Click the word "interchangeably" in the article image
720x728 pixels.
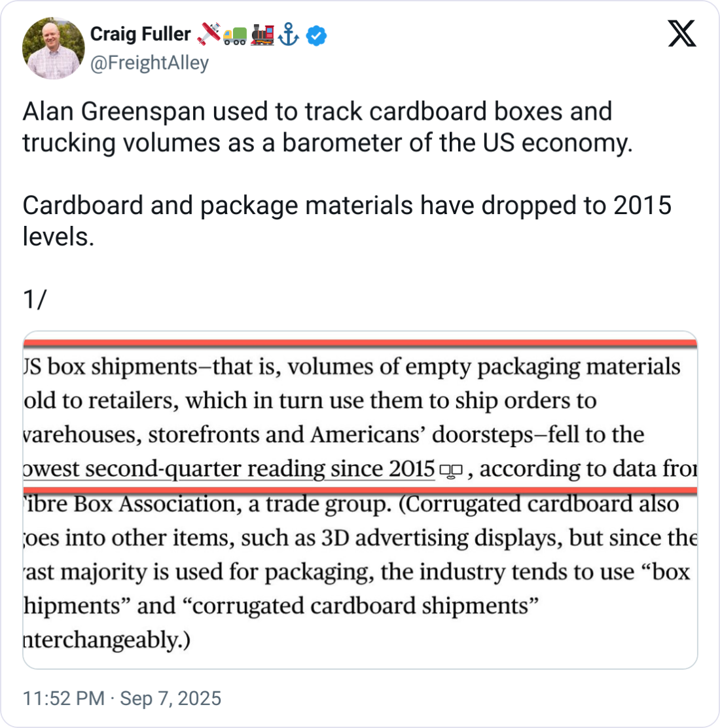pyautogui.click(x=105, y=639)
